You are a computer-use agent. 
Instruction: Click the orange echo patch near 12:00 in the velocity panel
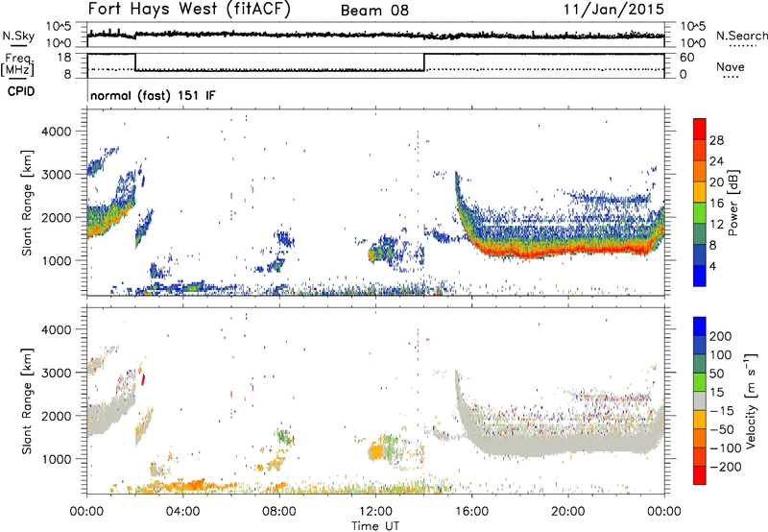(x=376, y=450)
